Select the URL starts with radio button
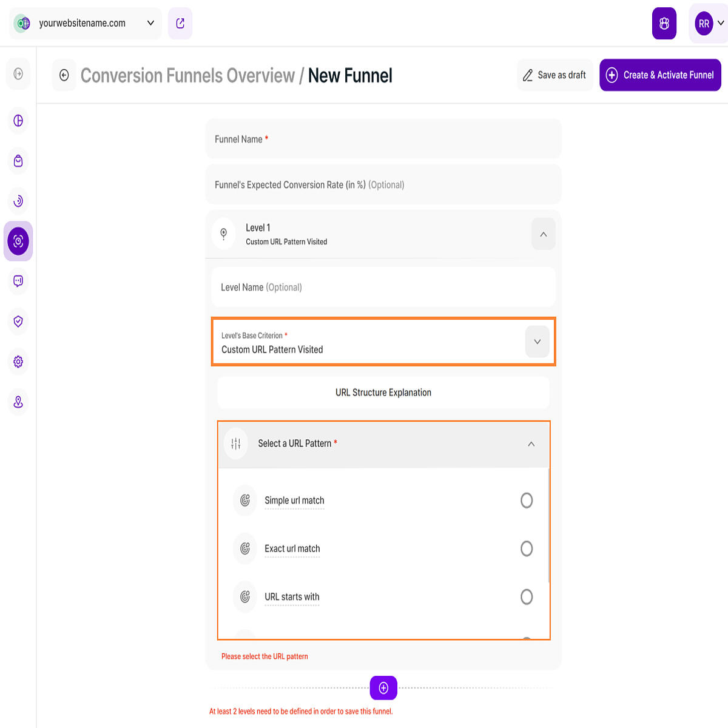The width and height of the screenshot is (728, 728). 527,597
